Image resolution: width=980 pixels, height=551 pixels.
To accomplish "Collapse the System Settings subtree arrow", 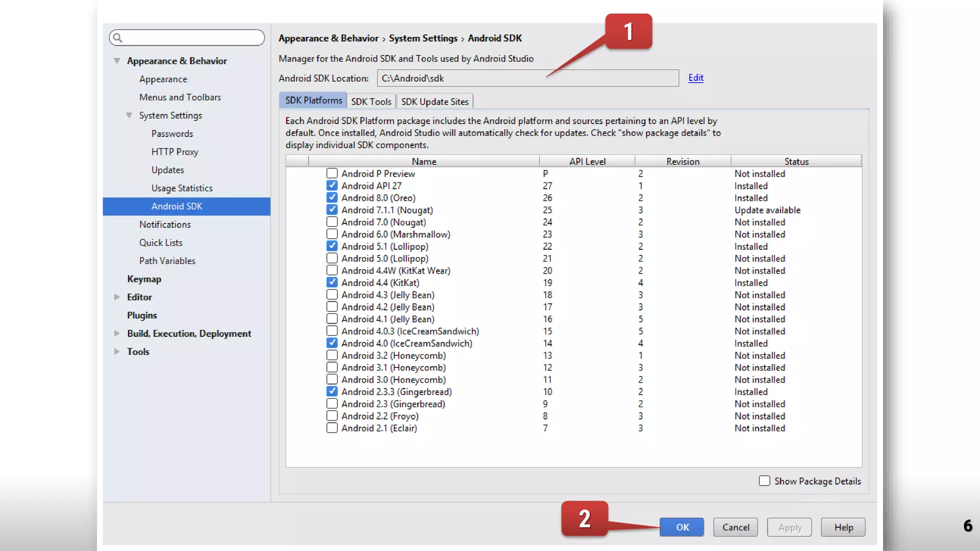I will (x=129, y=115).
